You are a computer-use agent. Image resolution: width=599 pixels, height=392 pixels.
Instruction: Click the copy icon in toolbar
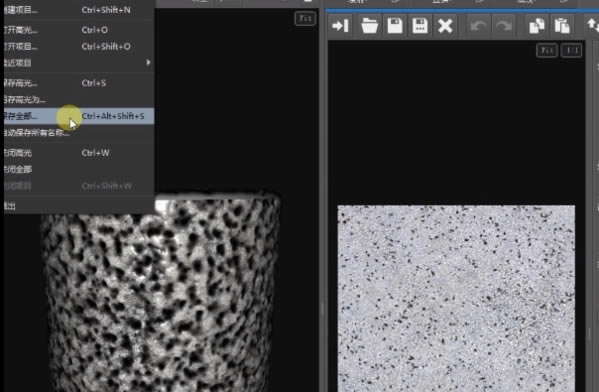click(x=537, y=26)
